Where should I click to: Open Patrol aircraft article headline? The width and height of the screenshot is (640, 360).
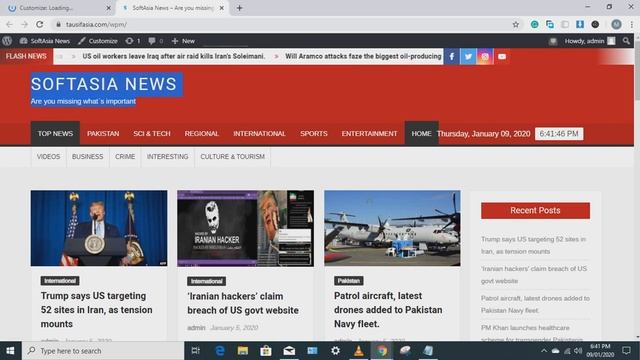[x=388, y=310]
